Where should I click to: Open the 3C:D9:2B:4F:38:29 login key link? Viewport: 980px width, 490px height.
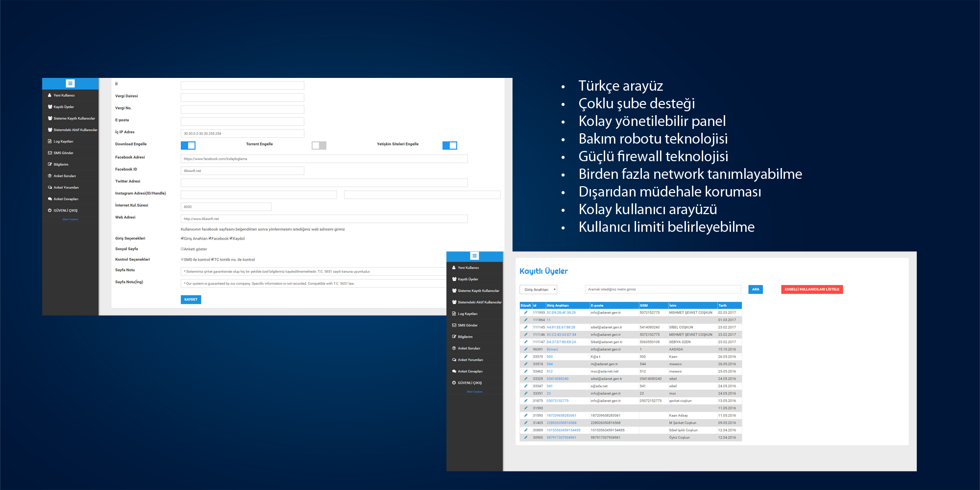(561, 313)
